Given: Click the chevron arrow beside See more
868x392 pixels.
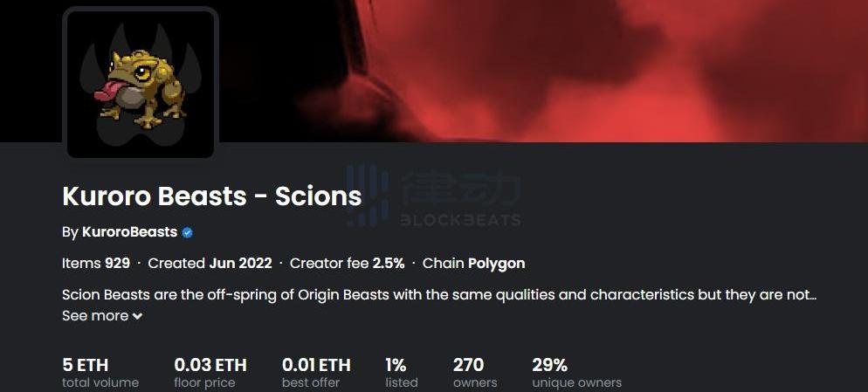Looking at the screenshot, I should pyautogui.click(x=137, y=317).
